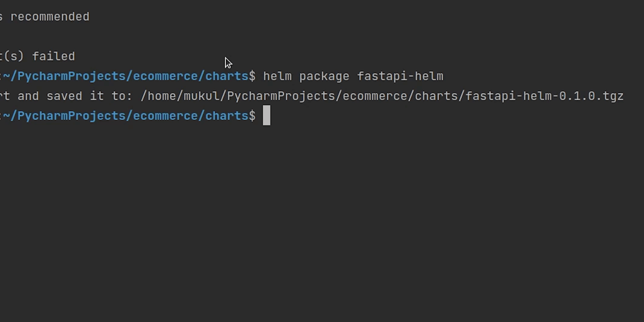Viewport: 644px width, 322px height.
Task: Click the dollar sign on the active prompt
Action: [252, 116]
